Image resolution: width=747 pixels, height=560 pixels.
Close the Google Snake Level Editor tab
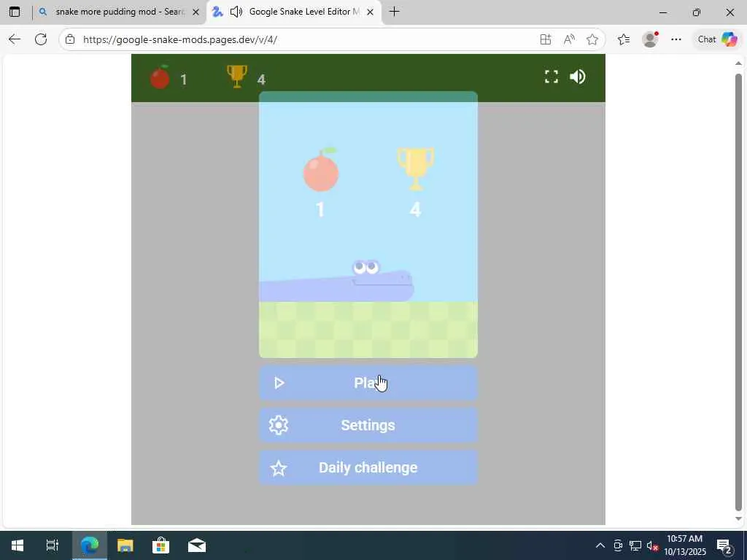[x=370, y=12]
